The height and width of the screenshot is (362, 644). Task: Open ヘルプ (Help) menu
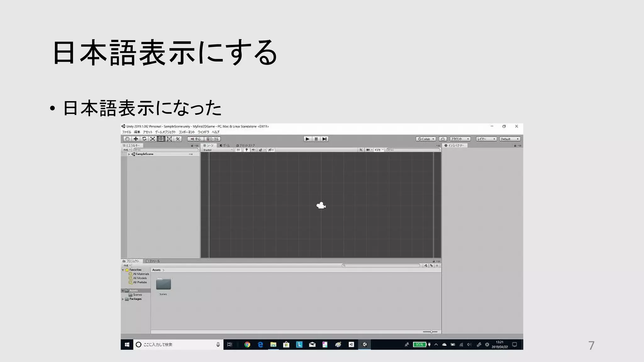point(215,132)
